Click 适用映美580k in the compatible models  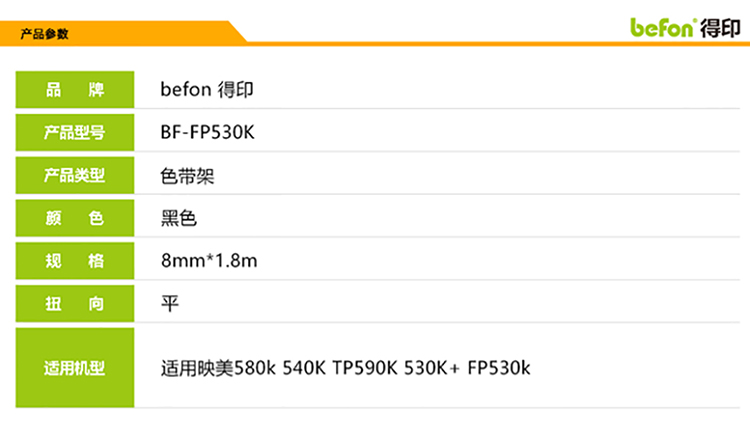click(219, 368)
